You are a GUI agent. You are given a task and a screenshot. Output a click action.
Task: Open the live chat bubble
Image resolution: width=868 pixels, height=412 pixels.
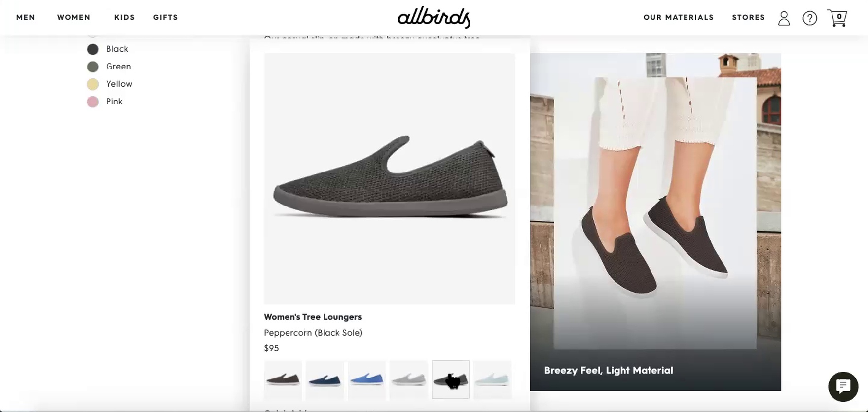(843, 386)
